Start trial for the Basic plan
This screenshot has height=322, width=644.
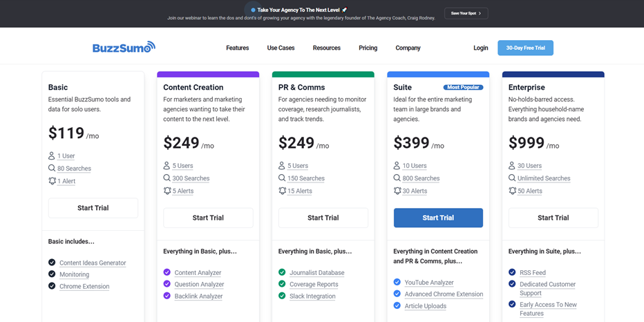pos(93,208)
